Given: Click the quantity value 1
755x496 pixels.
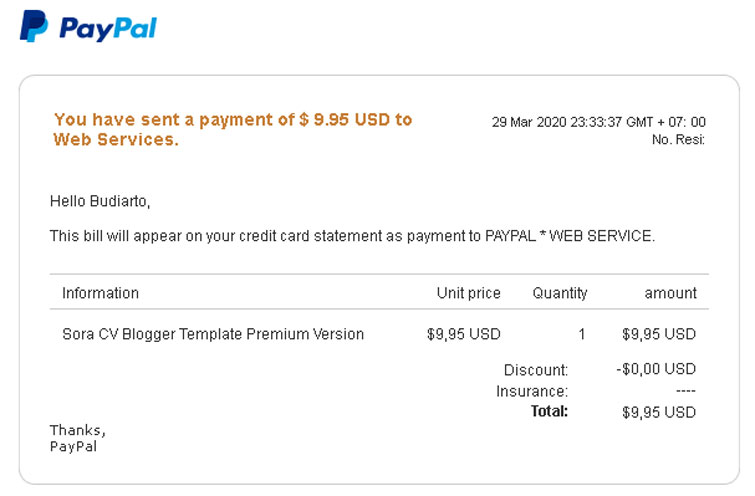Looking at the screenshot, I should point(582,334).
